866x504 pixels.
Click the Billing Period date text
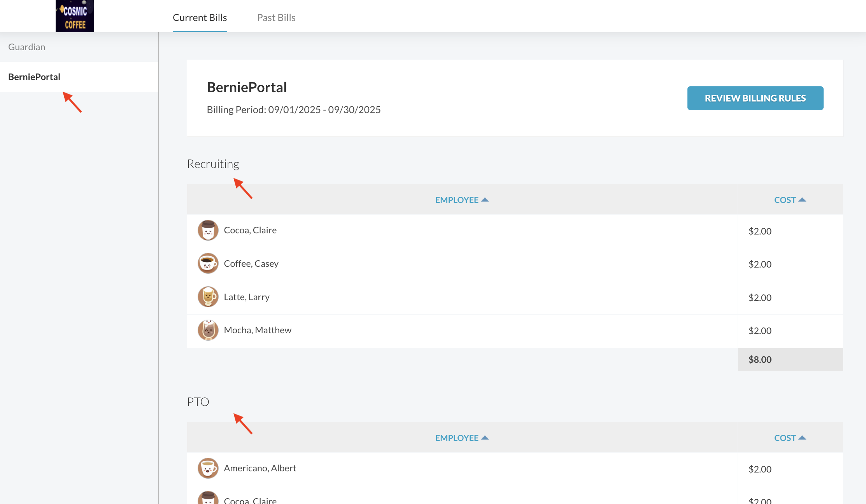pyautogui.click(x=294, y=110)
